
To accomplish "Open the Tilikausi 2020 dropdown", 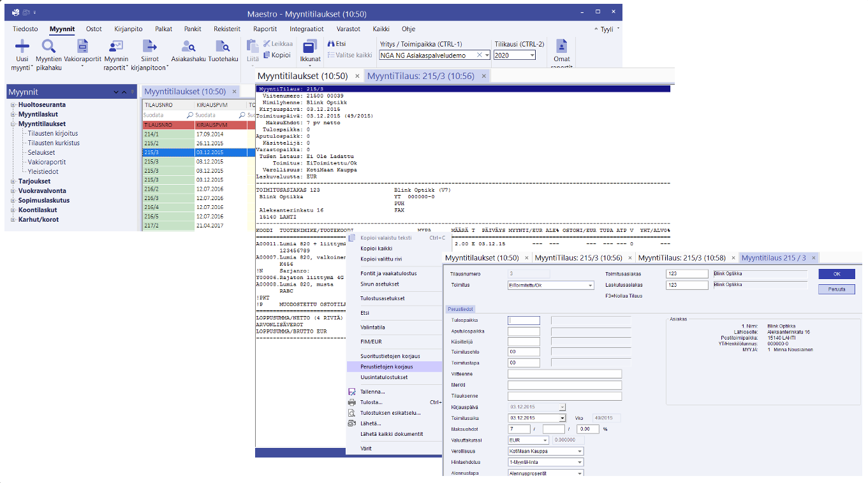I will (533, 55).
